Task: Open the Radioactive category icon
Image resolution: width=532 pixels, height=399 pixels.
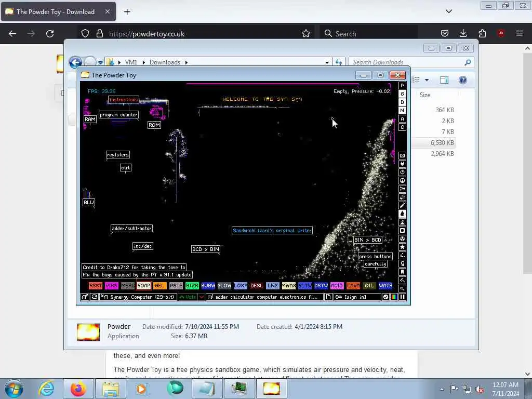Action: pyautogui.click(x=403, y=238)
